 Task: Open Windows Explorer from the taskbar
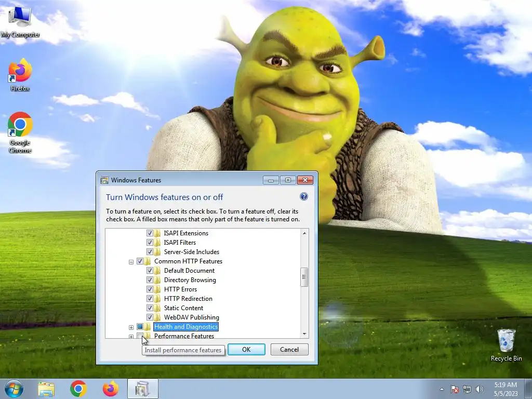click(46, 389)
